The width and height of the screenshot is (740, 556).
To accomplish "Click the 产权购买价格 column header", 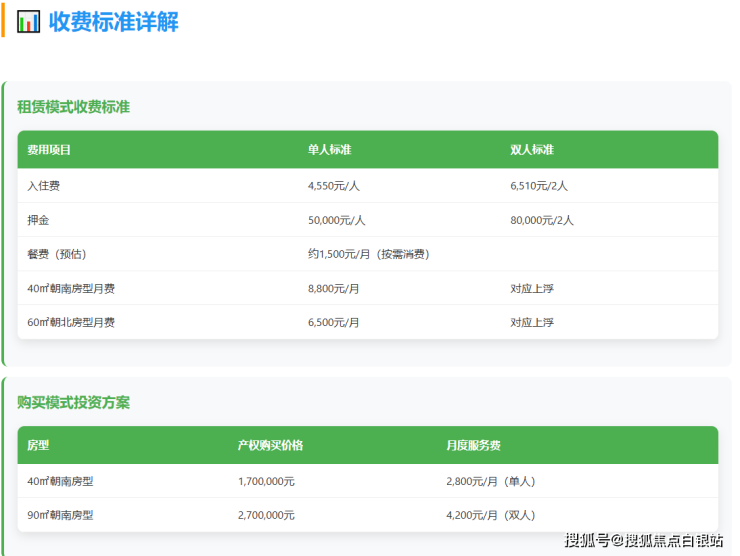I will click(x=270, y=445).
